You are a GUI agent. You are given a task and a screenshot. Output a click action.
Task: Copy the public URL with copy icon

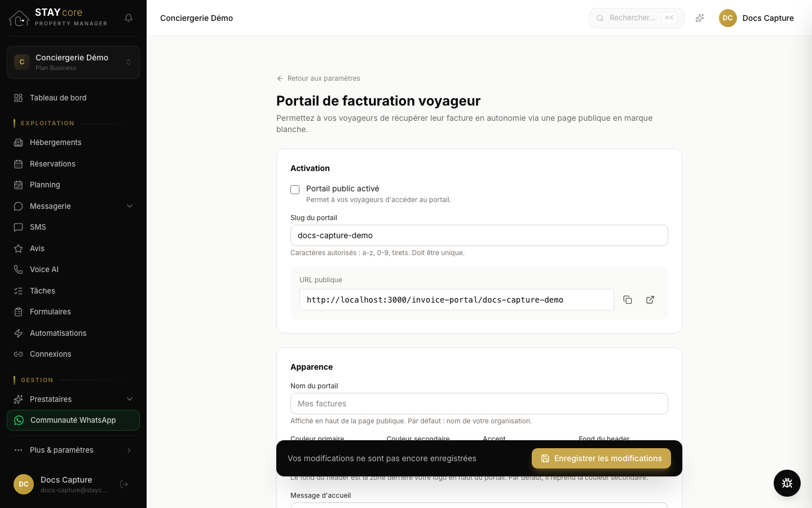(628, 300)
